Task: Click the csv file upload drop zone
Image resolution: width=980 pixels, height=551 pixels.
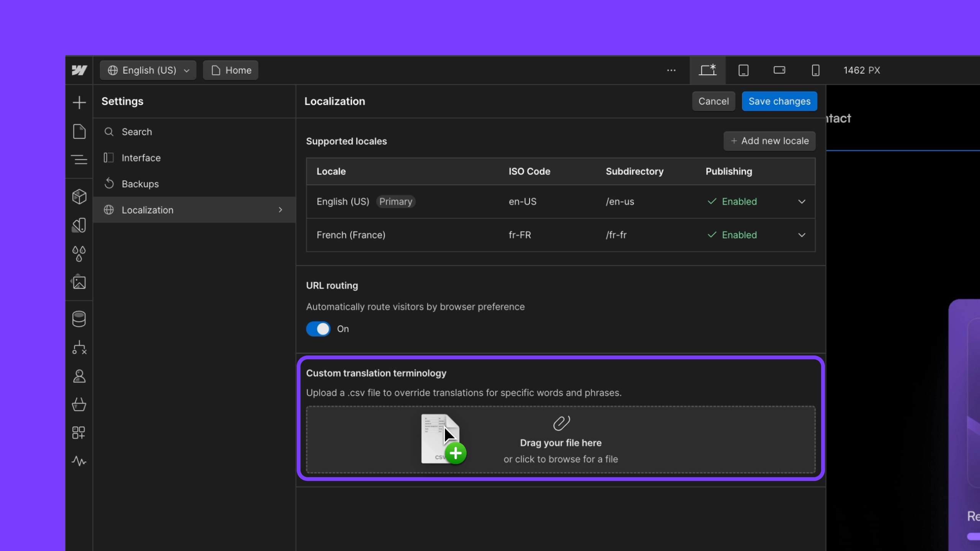Action: (x=560, y=440)
